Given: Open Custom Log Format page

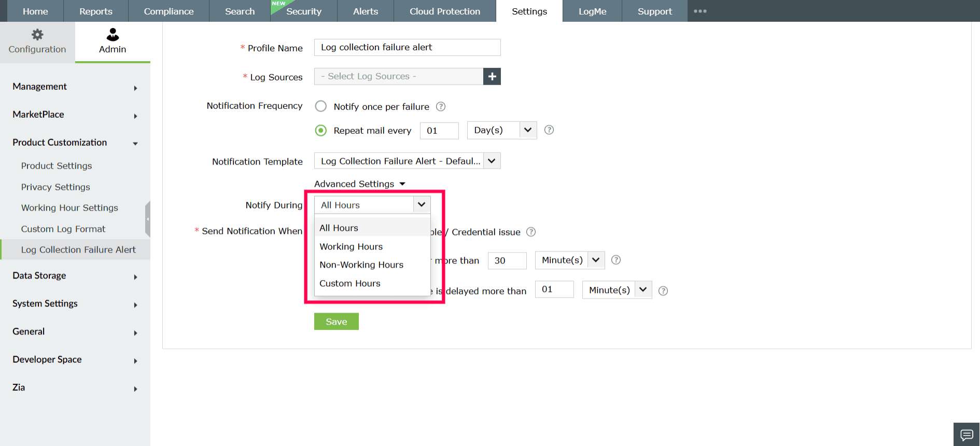Looking at the screenshot, I should [63, 229].
